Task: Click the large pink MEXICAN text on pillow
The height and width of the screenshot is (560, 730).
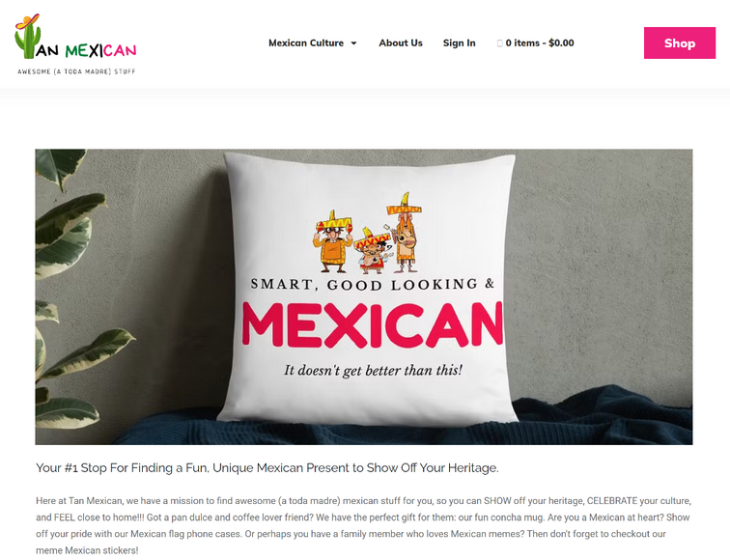Action: click(373, 325)
